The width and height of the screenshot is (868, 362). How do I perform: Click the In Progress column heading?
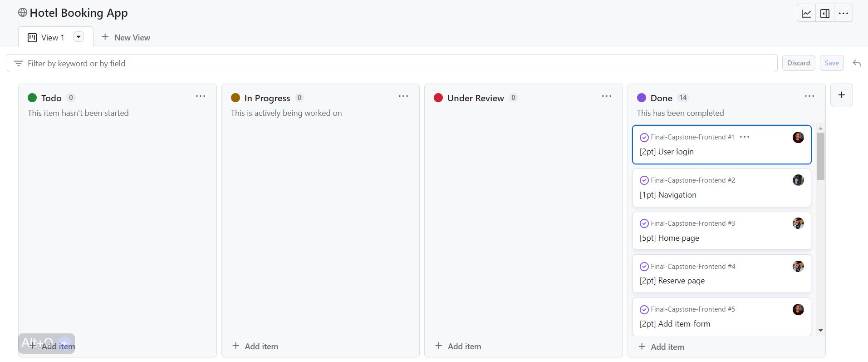click(x=267, y=98)
